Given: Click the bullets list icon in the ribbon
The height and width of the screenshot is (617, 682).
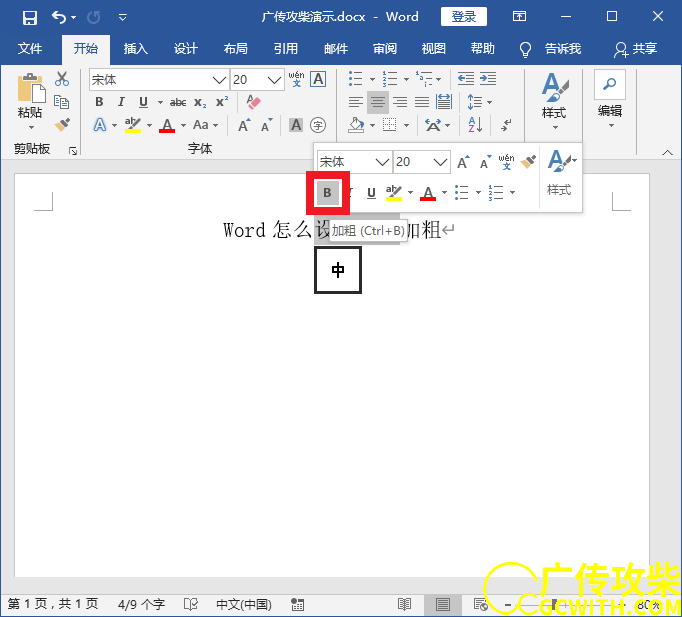Looking at the screenshot, I should (x=356, y=79).
